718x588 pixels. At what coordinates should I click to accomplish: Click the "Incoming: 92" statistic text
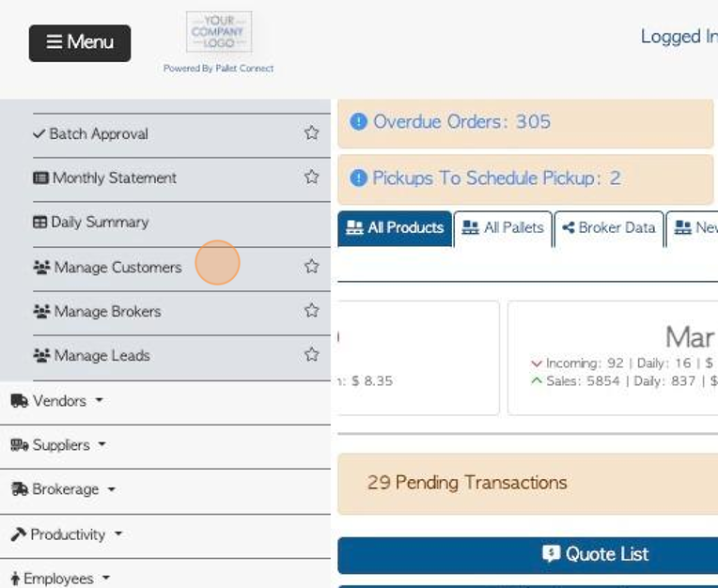click(585, 364)
